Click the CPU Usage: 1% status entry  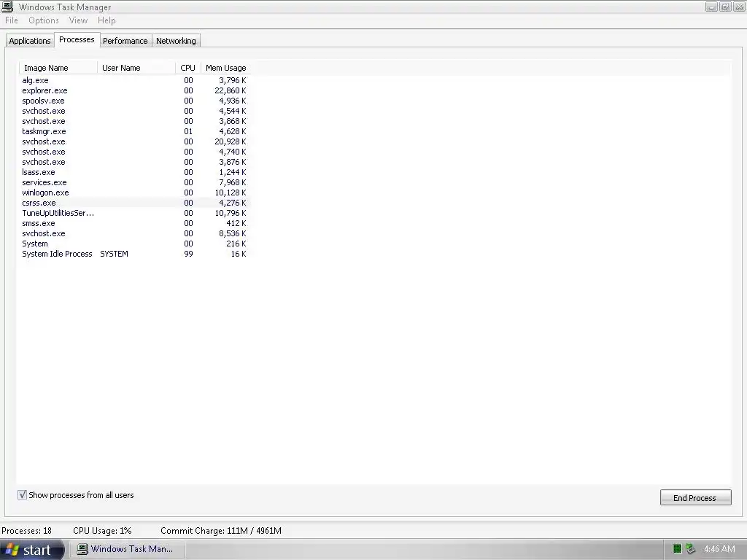[x=102, y=531]
